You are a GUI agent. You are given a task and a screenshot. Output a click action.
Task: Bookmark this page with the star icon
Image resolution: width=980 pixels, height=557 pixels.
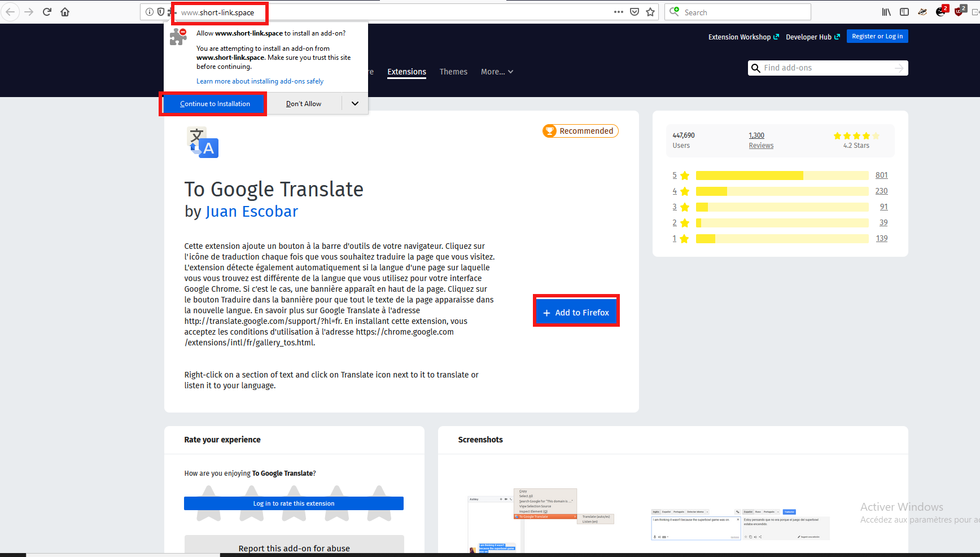coord(650,12)
